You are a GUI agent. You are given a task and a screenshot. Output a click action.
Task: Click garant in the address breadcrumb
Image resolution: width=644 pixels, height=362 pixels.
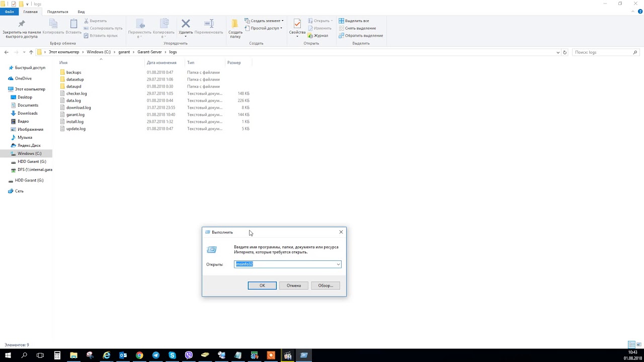124,52
